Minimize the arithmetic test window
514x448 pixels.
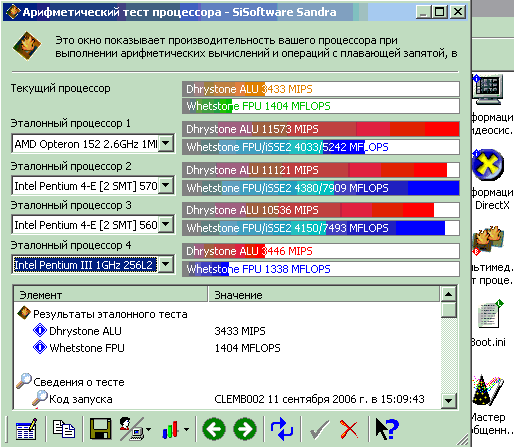click(423, 12)
